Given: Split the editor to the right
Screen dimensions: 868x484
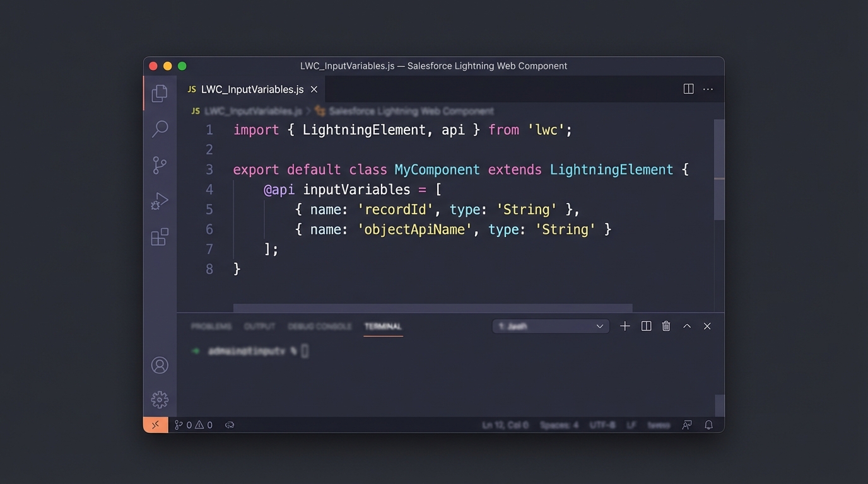Looking at the screenshot, I should click(688, 88).
